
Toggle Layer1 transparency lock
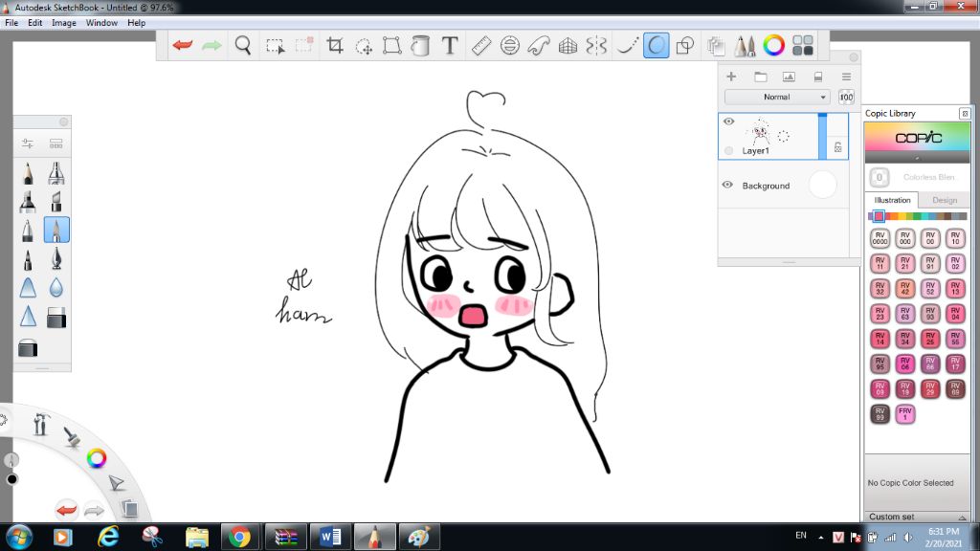[837, 147]
